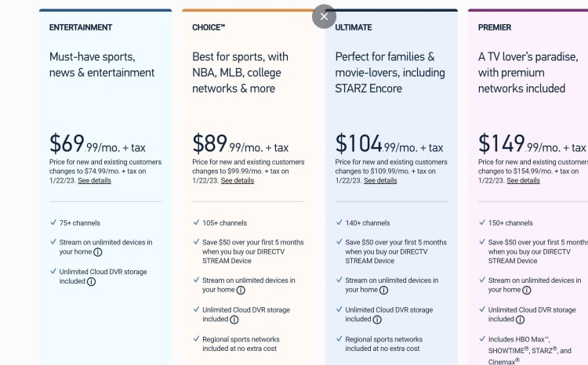Open info icon for Entertainment Cloud DVR storage
The height and width of the screenshot is (365, 588).
(x=91, y=282)
